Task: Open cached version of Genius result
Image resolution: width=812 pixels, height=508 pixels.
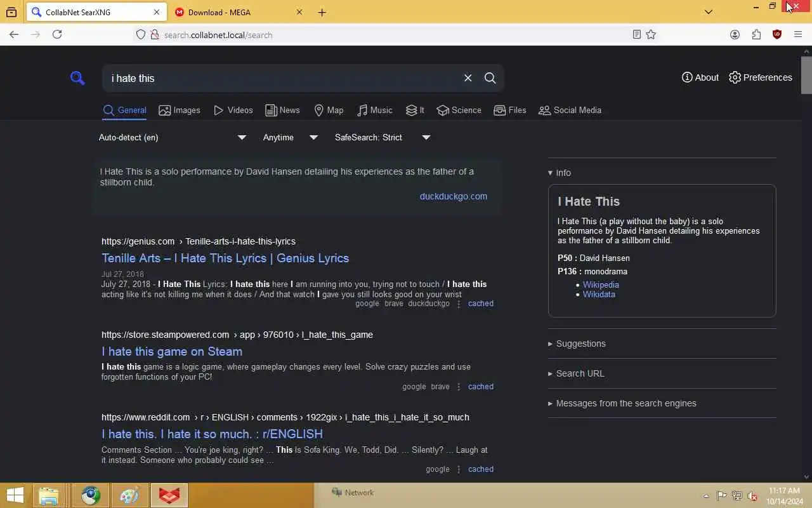Action: point(481,304)
